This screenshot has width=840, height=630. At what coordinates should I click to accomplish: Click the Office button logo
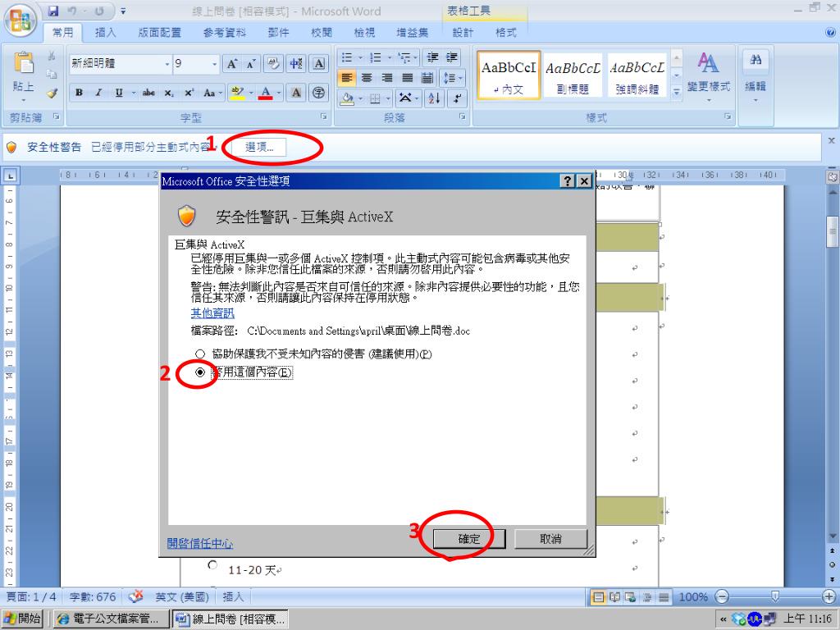pos(20,20)
